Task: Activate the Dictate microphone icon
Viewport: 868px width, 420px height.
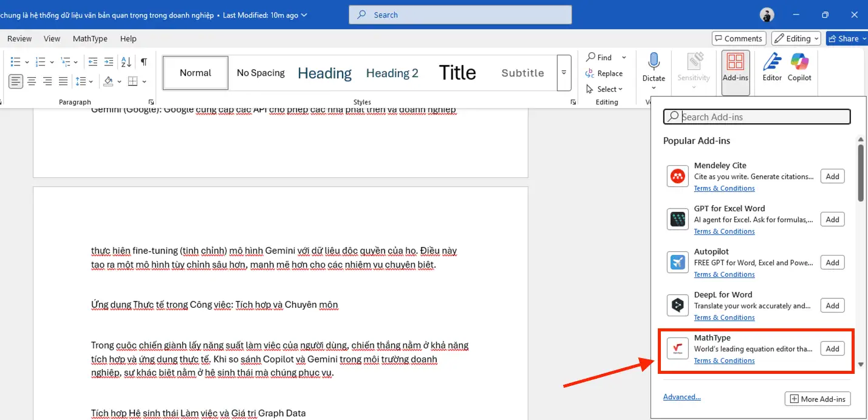Action: pos(654,67)
